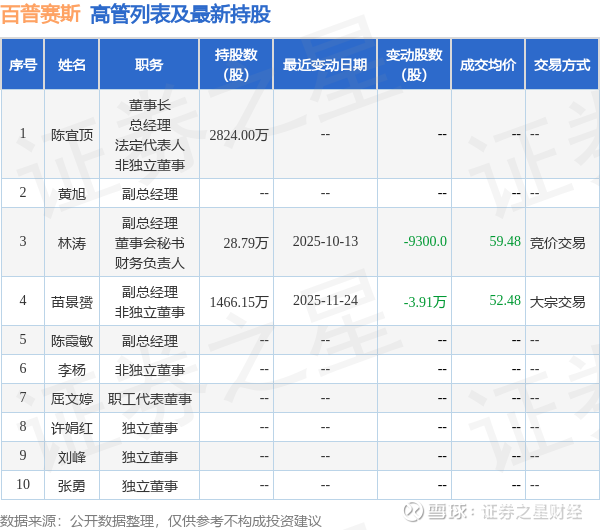Select the 序号 column header
This screenshot has width=600, height=530.
point(23,65)
